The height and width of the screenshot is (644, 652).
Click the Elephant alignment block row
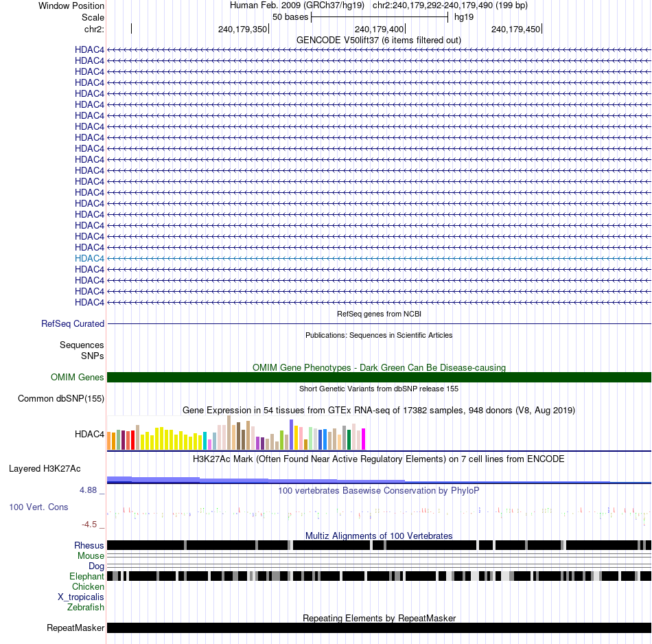[x=380, y=576]
